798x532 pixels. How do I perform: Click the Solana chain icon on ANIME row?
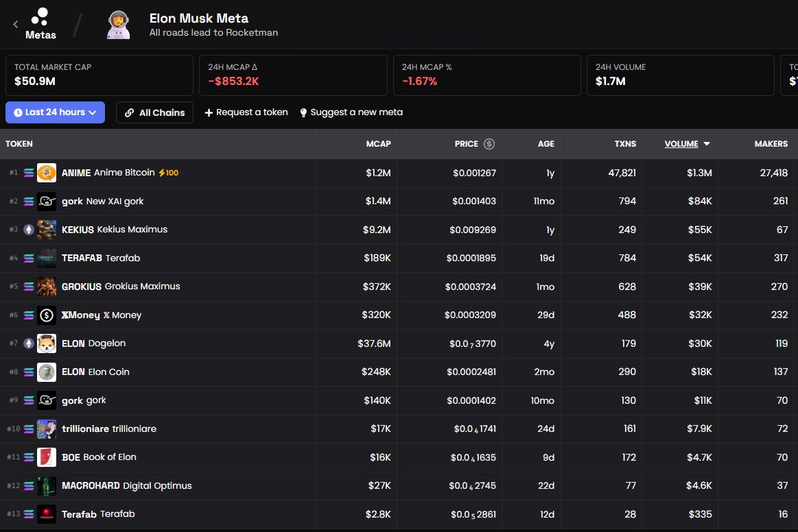click(29, 173)
